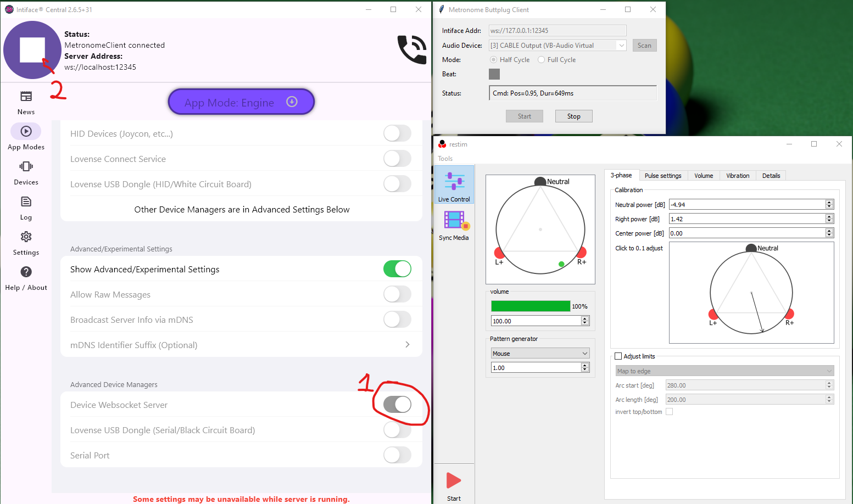Click the ws://localhost:12345 server address text
853x504 pixels.
(x=101, y=67)
